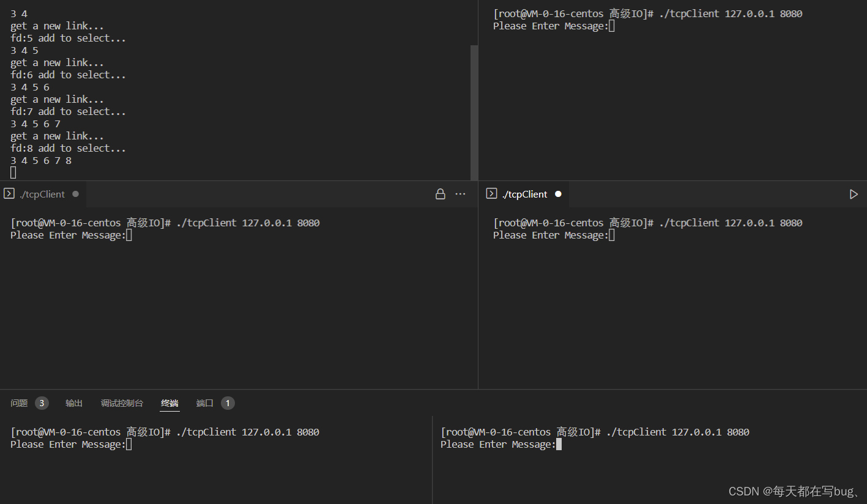This screenshot has width=867, height=504.
Task: Focus the message prompt under the left ./tcpClient tab
Action: tap(71, 235)
